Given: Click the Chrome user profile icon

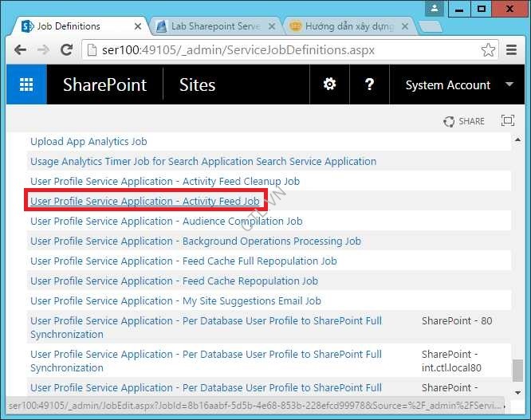Looking at the screenshot, I should pyautogui.click(x=434, y=9).
